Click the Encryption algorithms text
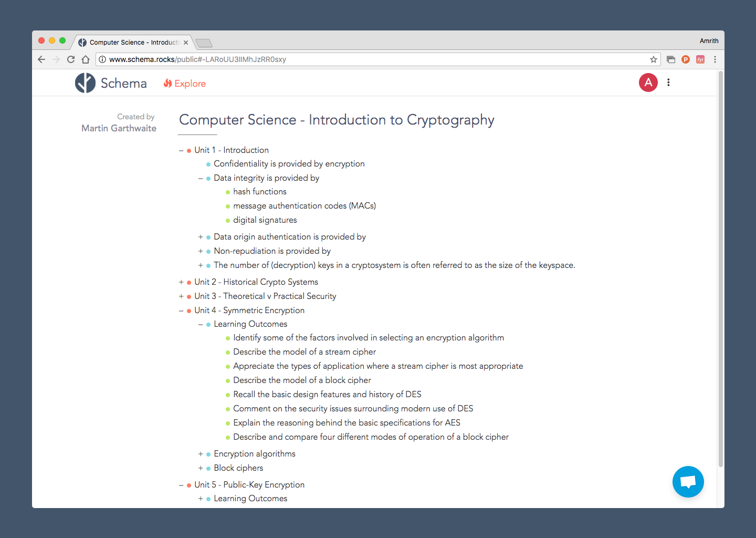 [x=255, y=454]
